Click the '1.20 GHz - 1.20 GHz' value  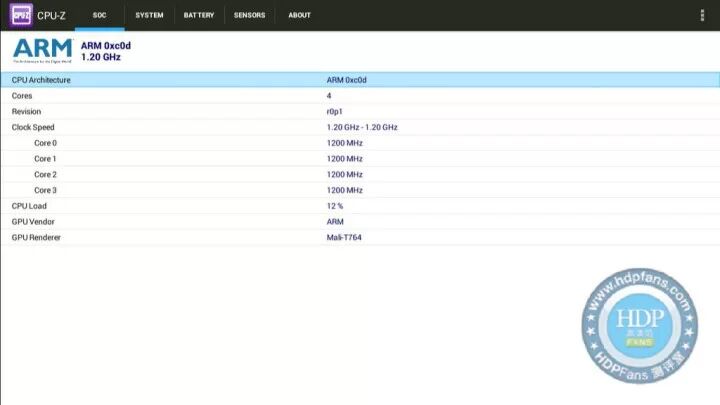click(362, 127)
